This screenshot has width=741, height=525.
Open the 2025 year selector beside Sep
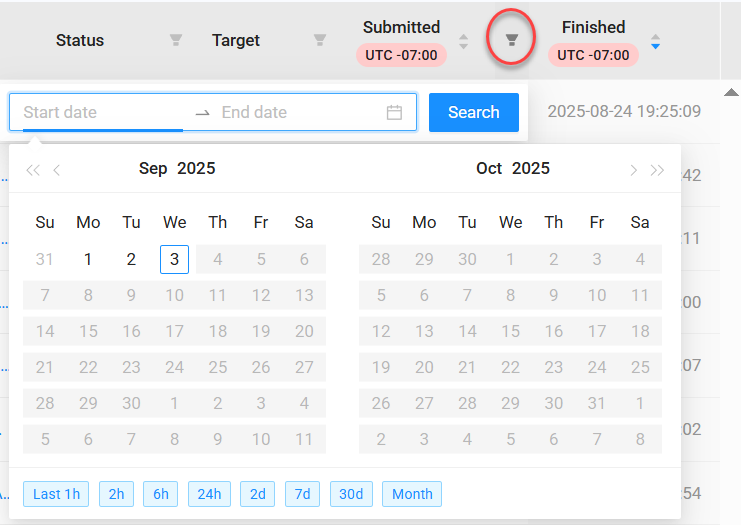pos(196,168)
